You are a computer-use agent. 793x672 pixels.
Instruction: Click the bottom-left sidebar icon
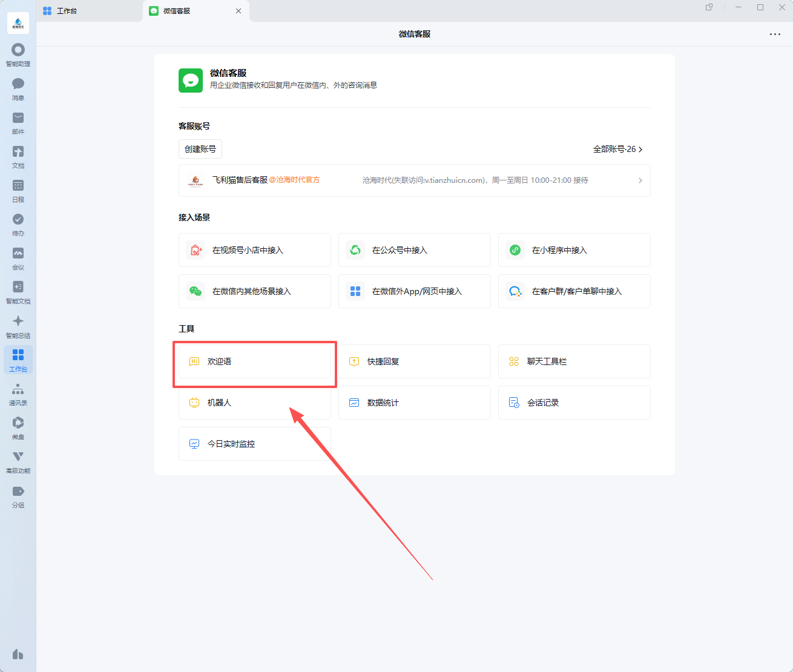pos(18,654)
